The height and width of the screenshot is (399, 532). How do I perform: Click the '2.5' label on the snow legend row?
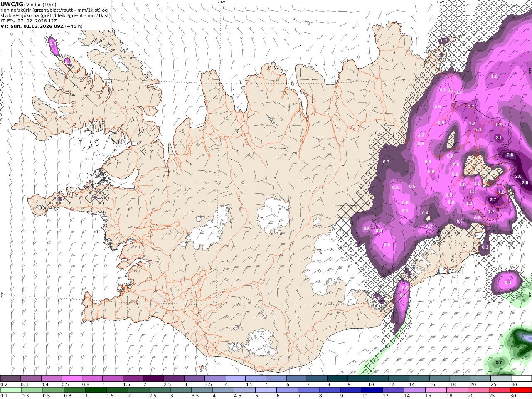[x=167, y=384]
